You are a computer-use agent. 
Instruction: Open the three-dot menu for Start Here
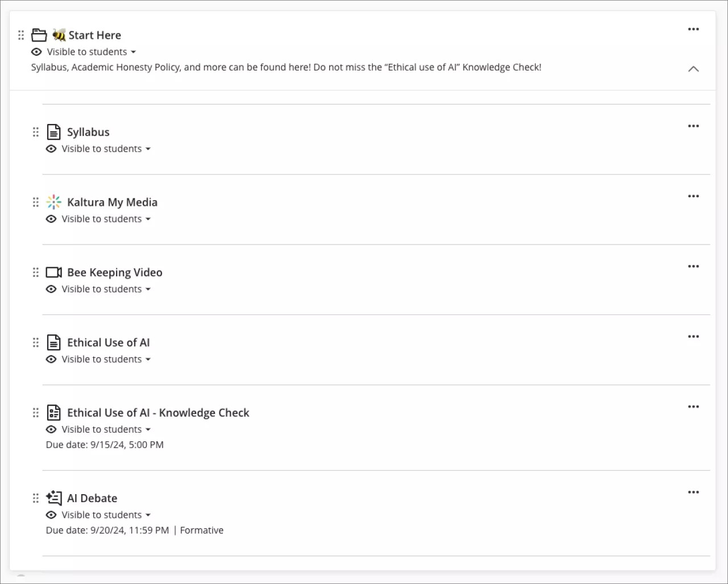693,29
